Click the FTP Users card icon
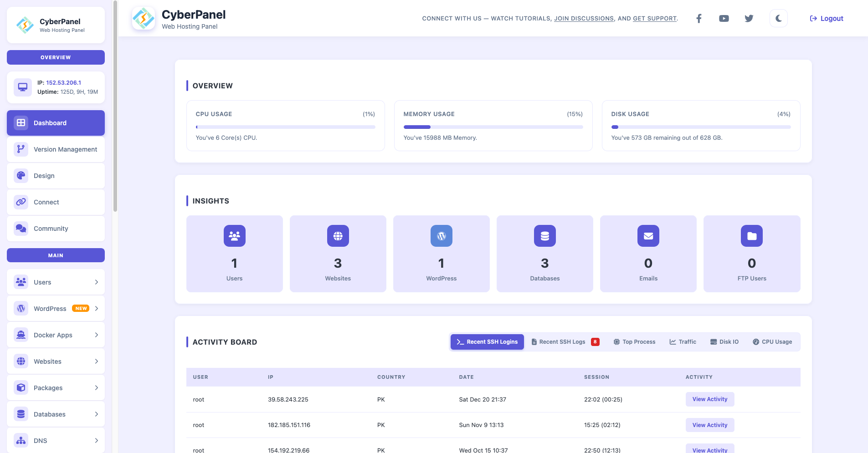868x453 pixels. coord(751,236)
